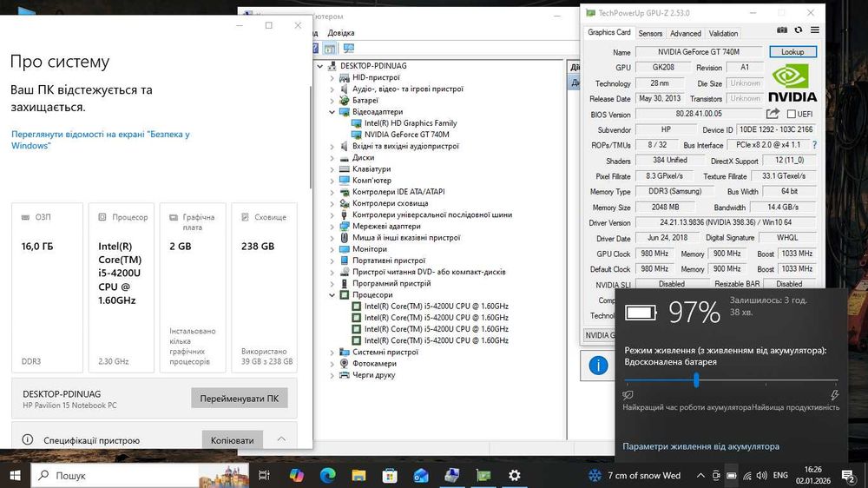Screen dimensions: 868x488
Task: Select NVIDIA GeForce GT 740M in device tree
Action: [x=406, y=135]
